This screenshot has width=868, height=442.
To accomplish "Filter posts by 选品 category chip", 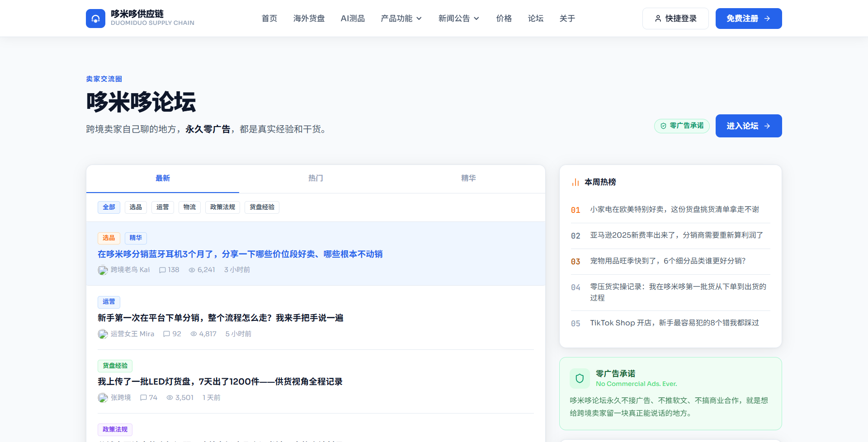I will click(x=136, y=207).
